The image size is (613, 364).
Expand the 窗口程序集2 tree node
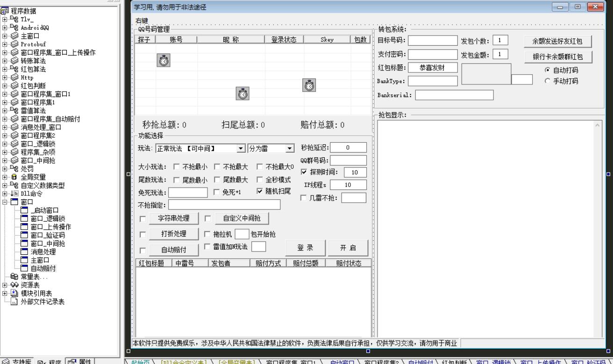5,135
